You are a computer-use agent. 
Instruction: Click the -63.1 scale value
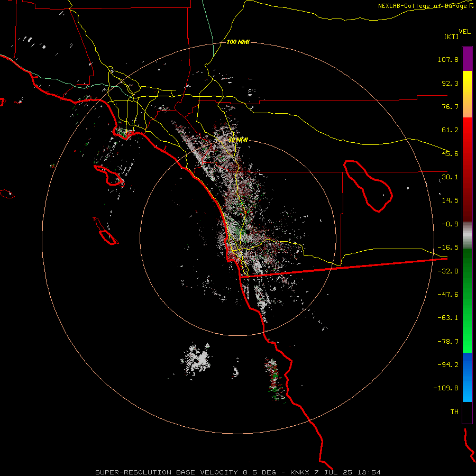tap(448, 318)
